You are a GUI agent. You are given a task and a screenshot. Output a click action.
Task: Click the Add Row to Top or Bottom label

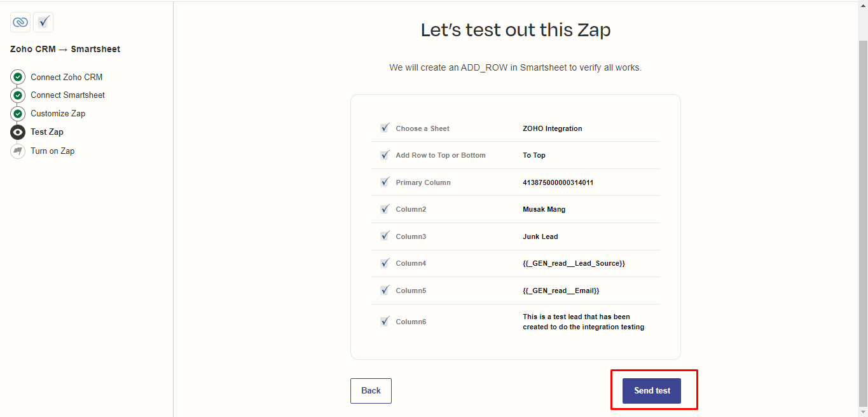tap(440, 155)
